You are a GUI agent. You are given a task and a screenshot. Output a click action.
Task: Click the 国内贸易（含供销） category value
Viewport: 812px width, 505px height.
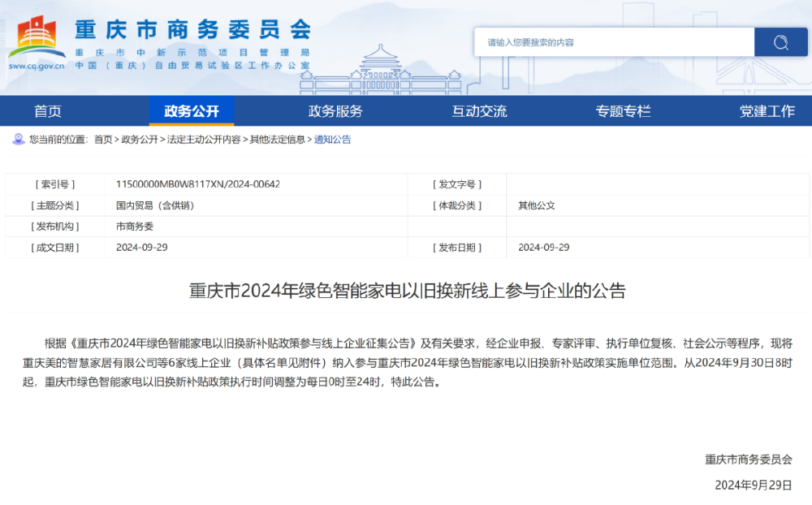[155, 205]
